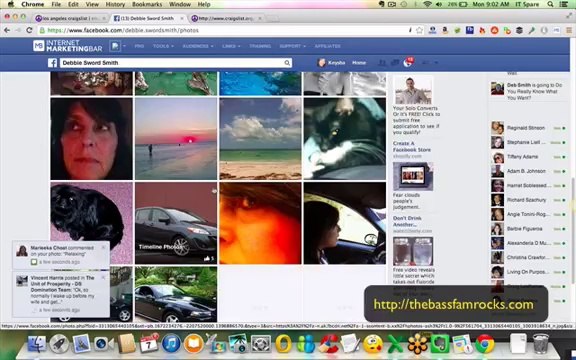Switch to the www.craigslist.org tab
This screenshot has width=576, height=360.
point(226,18)
